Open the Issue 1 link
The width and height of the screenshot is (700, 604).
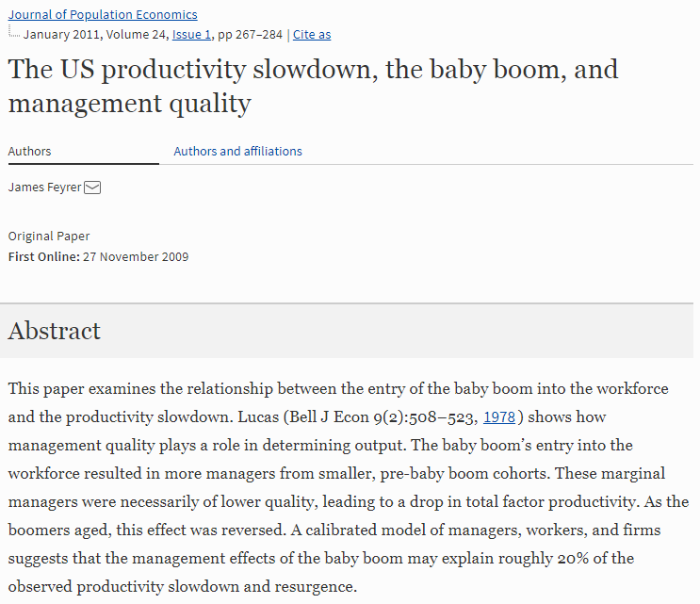(x=191, y=35)
